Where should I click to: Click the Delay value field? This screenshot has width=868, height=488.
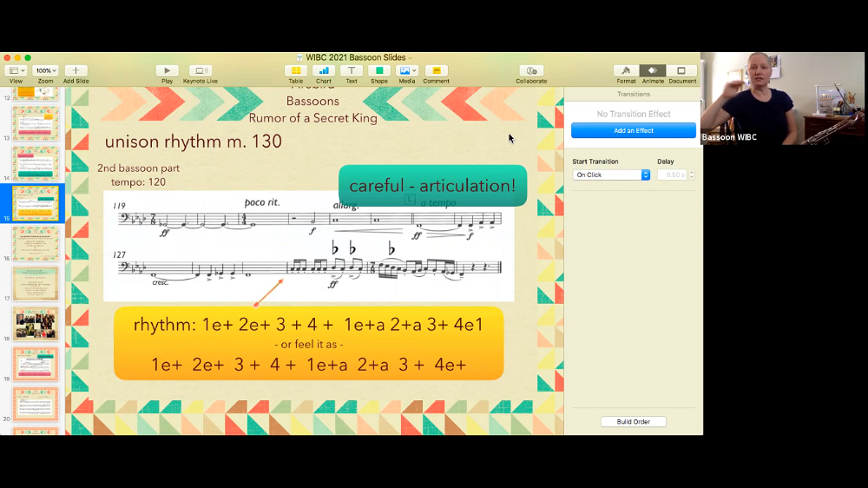[x=672, y=175]
